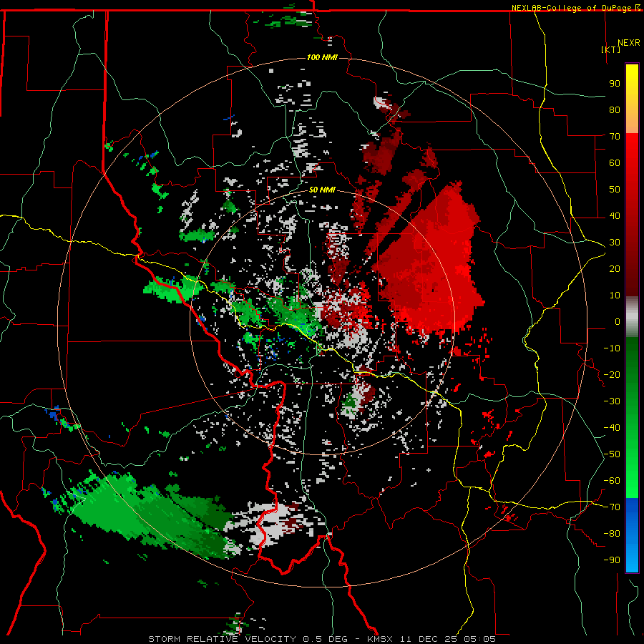Click the 11 DEC 25 date text
Image resolution: width=644 pixels, height=644 pixels.
[x=428, y=639]
